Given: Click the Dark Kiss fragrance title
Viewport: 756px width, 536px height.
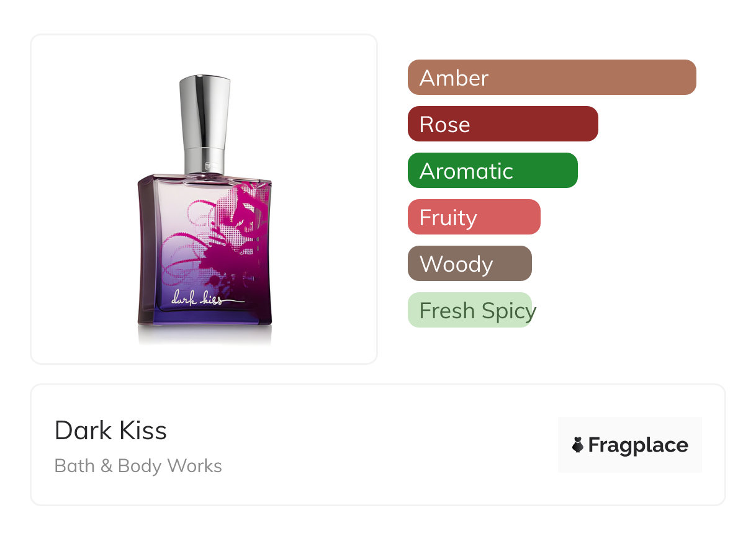Looking at the screenshot, I should pyautogui.click(x=110, y=430).
